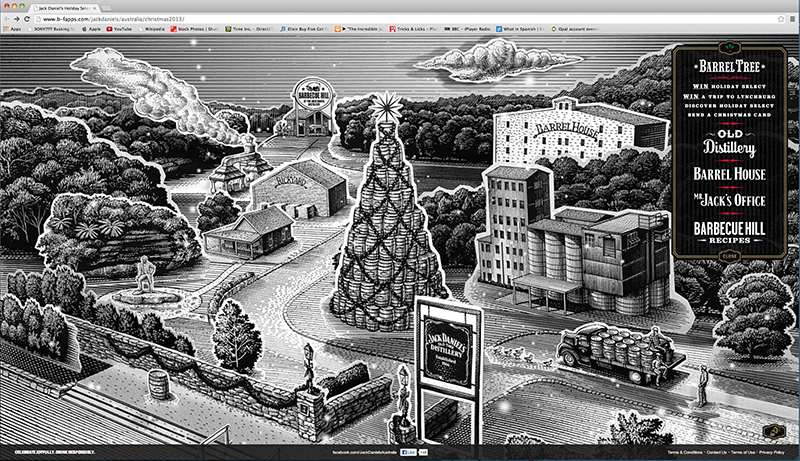Click the statue on the fountain
800x461 pixels.
coord(146,275)
